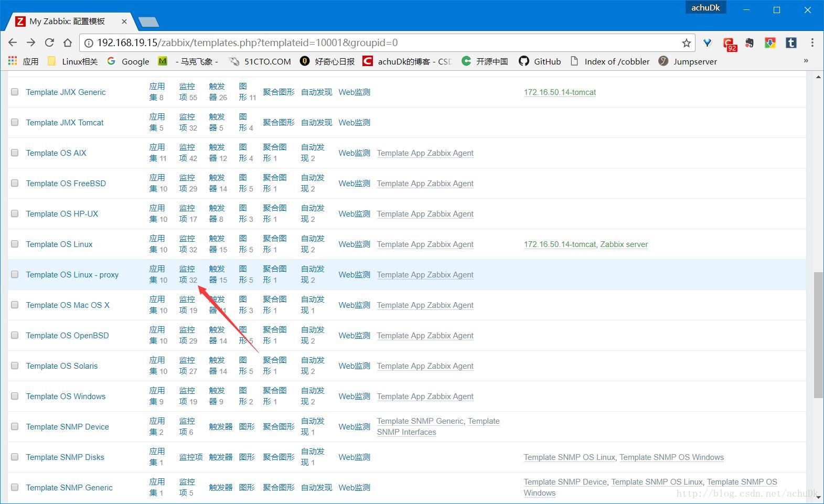Open 监控项 32 of Template OS Linux - proxy
824x504 pixels.
point(188,274)
